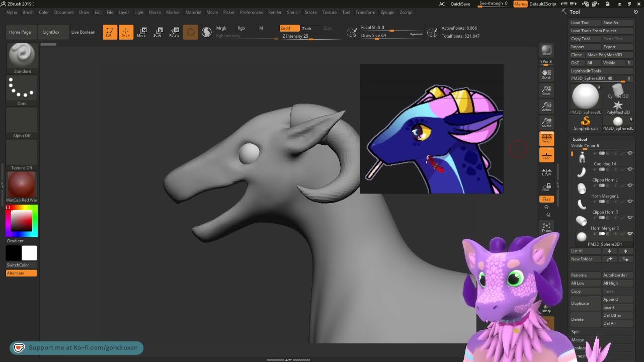Click the AAHalf zoom button
644x362 pixels.
546,123
